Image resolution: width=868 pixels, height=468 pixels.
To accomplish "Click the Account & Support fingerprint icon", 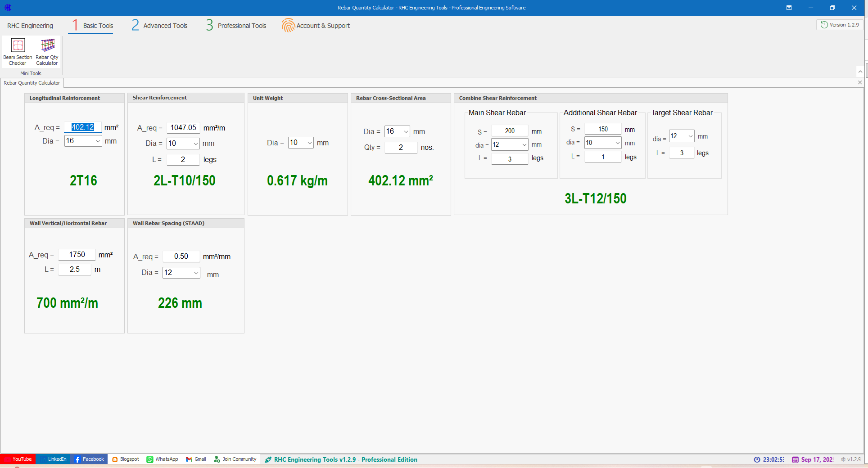I will (288, 26).
